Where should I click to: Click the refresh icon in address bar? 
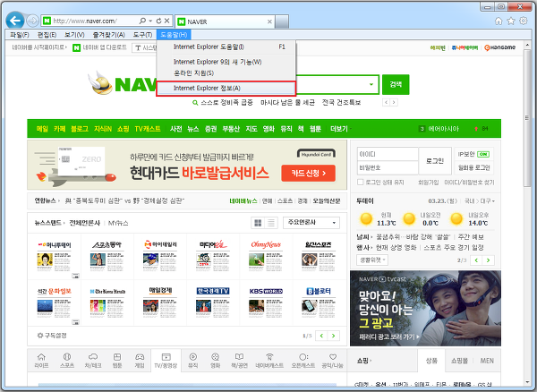[159, 21]
